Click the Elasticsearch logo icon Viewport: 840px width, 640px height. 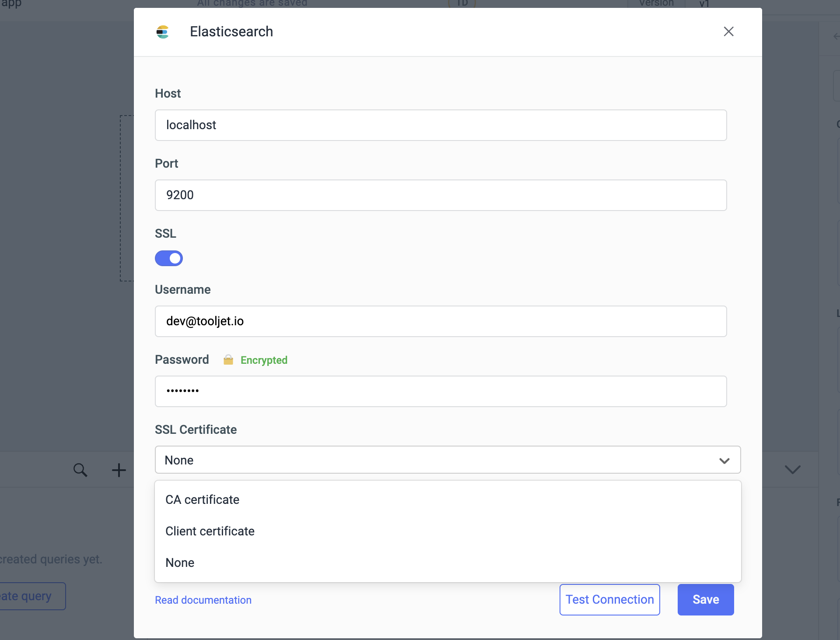[x=163, y=31]
